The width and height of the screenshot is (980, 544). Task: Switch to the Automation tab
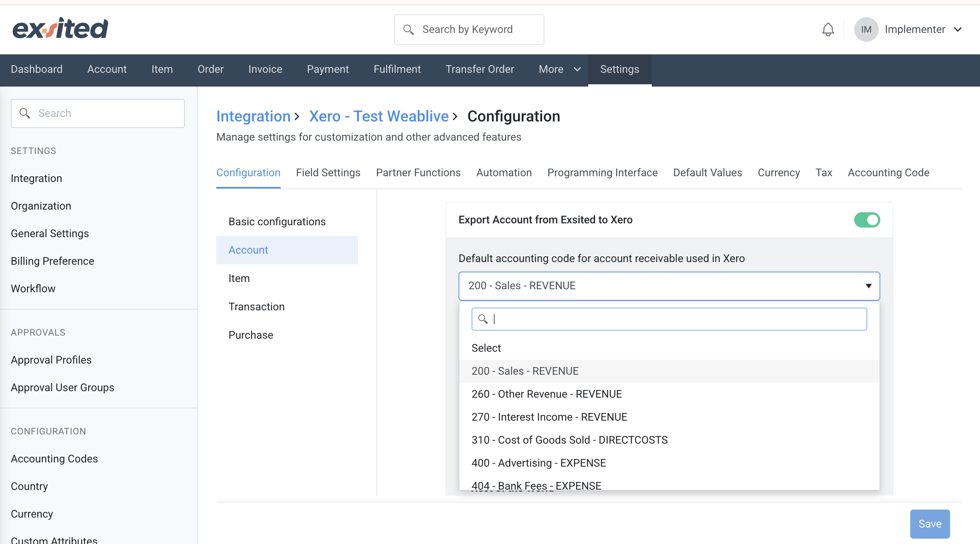coord(504,173)
